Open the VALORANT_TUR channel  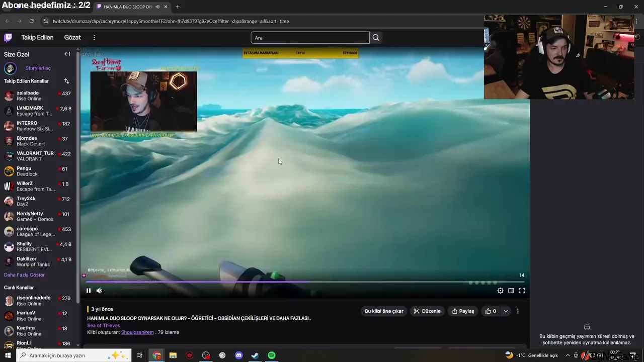coord(38,156)
